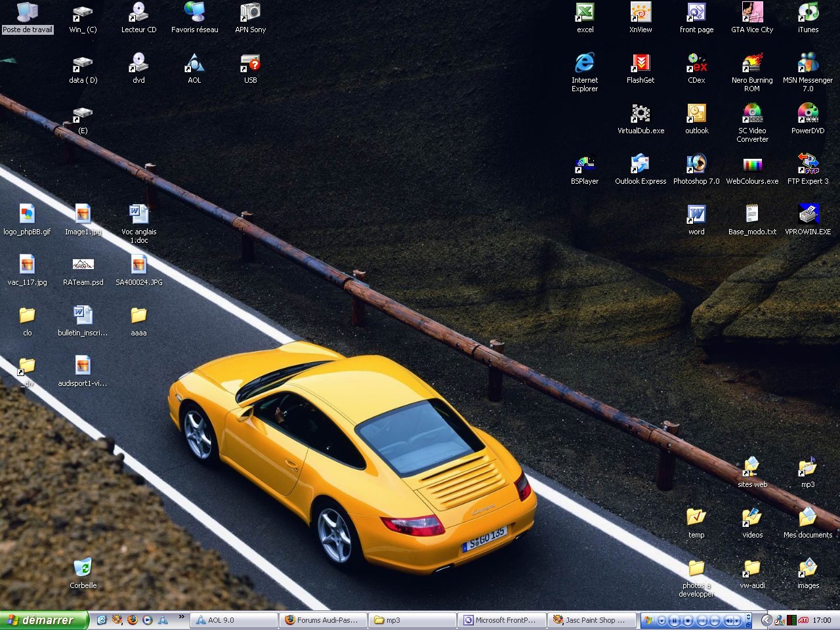
Task: Switch to the AOL 9.0 taskbar window
Action: (x=234, y=620)
